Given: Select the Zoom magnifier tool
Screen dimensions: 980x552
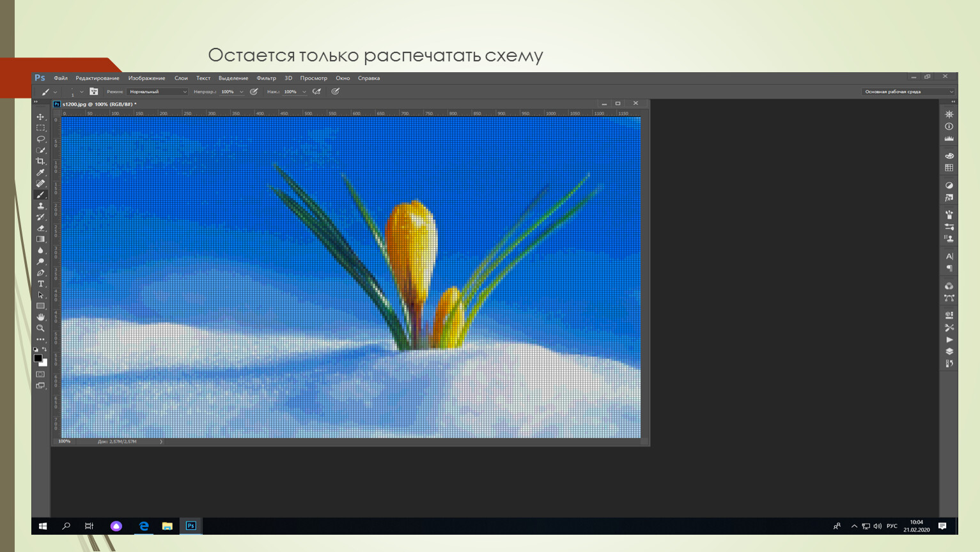Looking at the screenshot, I should [40, 328].
